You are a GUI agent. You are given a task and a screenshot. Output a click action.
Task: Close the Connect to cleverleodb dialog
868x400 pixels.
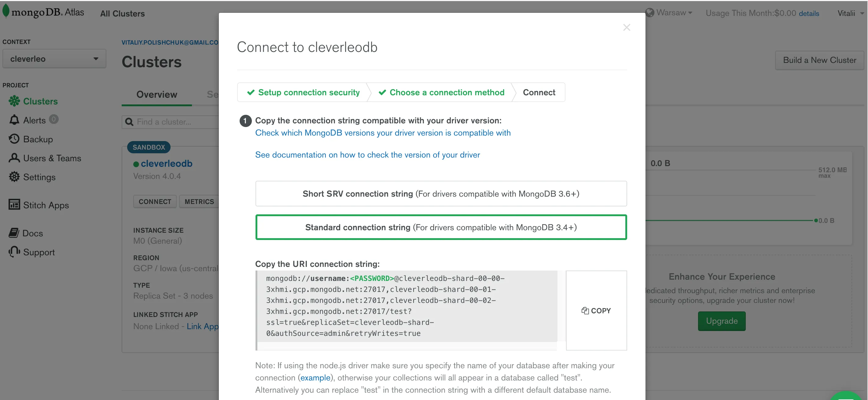pos(627,27)
